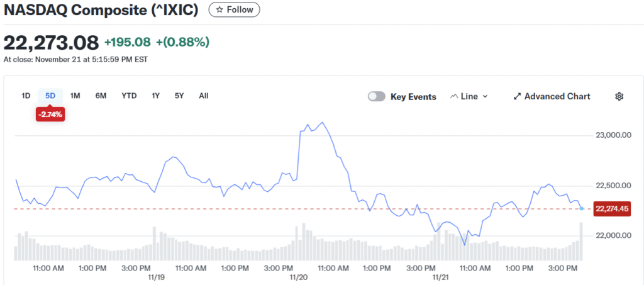Click the line chart type icon
Screen dimensions: 644x285
[455, 96]
